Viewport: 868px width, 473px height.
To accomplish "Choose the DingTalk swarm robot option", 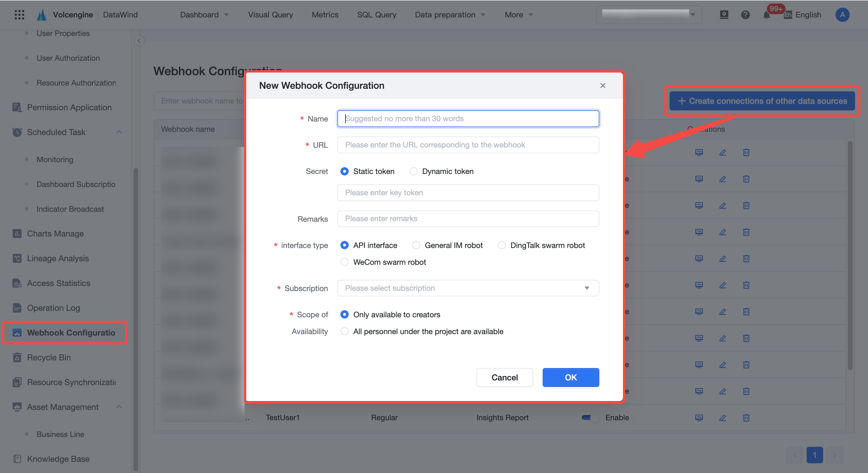I will 502,245.
